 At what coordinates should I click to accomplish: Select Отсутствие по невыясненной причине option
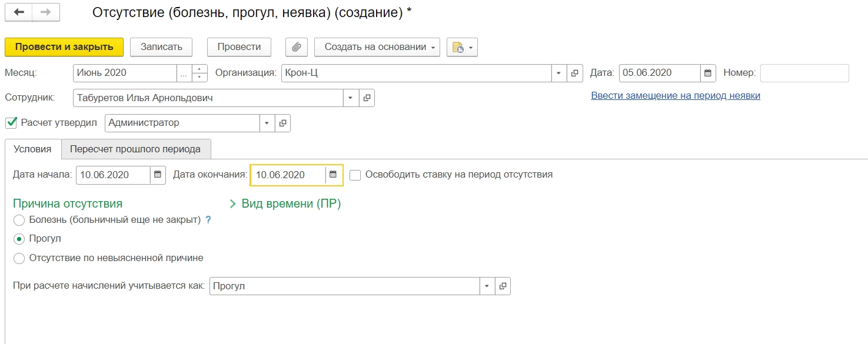tap(19, 258)
